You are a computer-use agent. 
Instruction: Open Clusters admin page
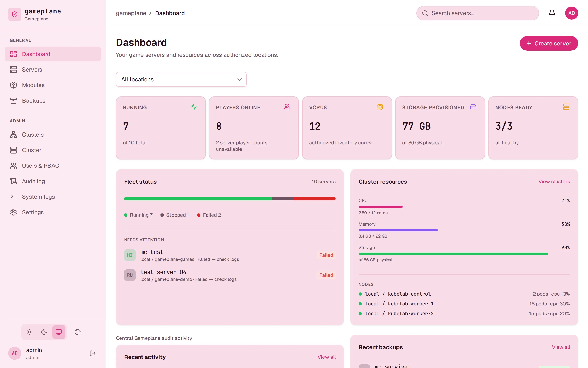point(53,135)
